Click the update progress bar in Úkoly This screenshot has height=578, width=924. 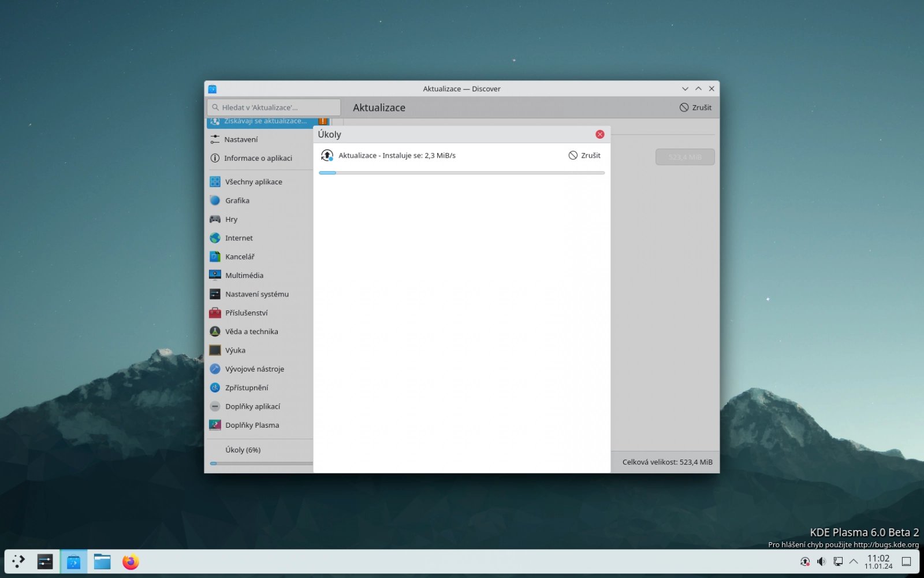pos(462,173)
